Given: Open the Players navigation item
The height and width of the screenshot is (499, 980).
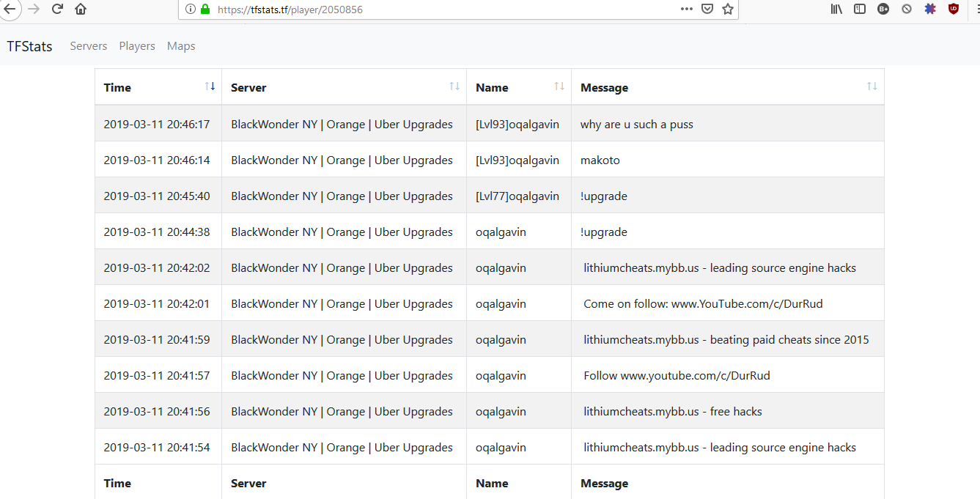Looking at the screenshot, I should tap(137, 46).
